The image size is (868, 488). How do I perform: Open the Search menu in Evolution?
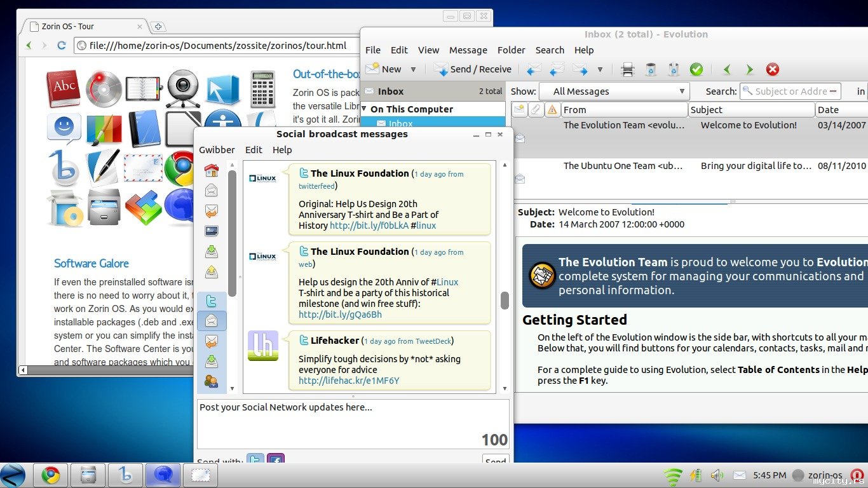click(x=550, y=50)
